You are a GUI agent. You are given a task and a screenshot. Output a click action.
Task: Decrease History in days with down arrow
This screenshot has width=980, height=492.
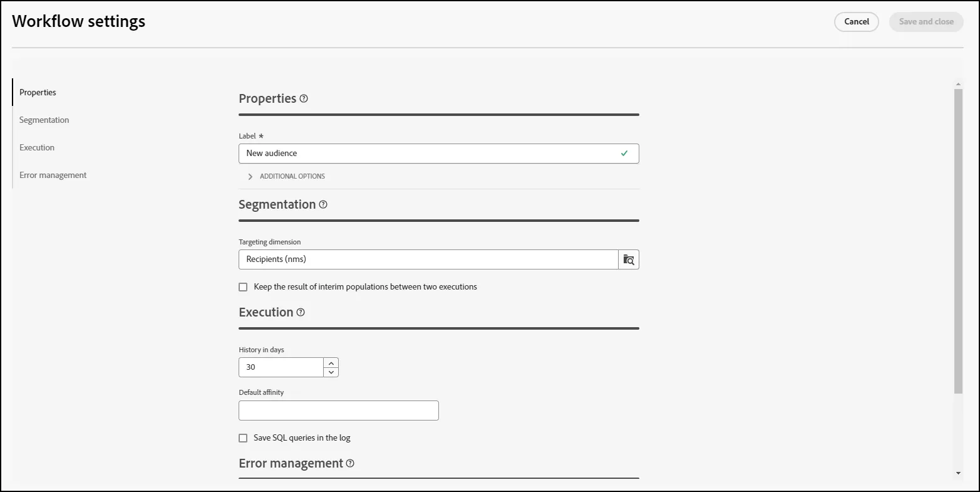coord(331,372)
